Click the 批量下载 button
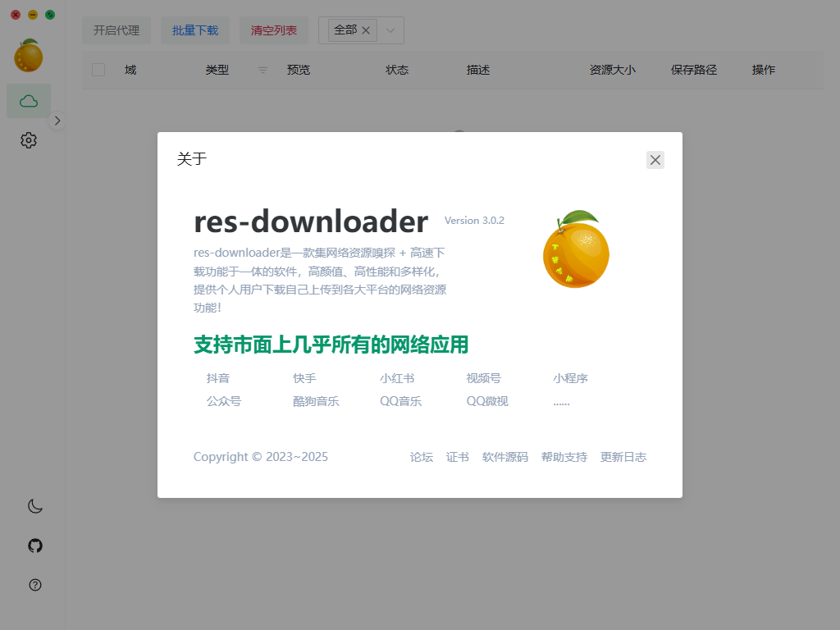The height and width of the screenshot is (630, 840). coord(195,30)
